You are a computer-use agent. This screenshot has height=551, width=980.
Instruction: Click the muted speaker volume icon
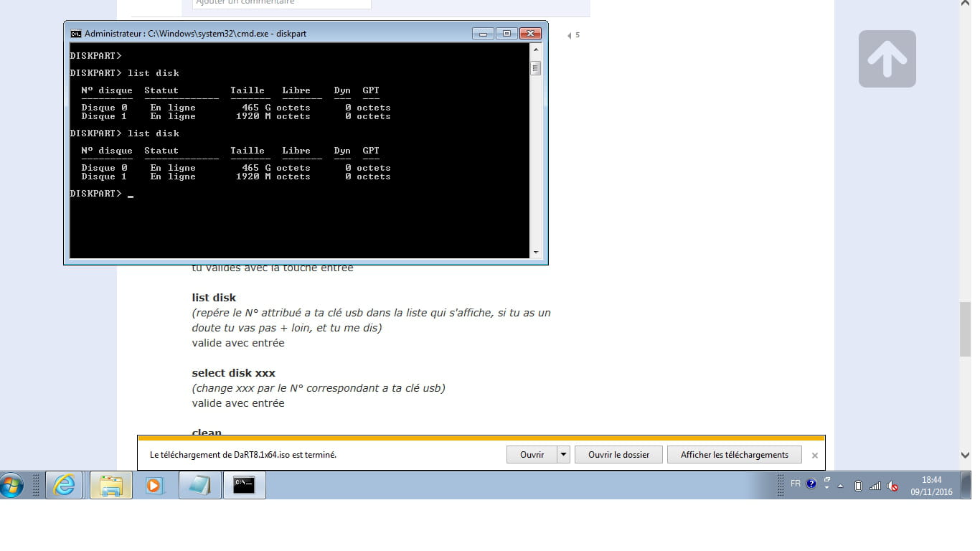click(892, 486)
